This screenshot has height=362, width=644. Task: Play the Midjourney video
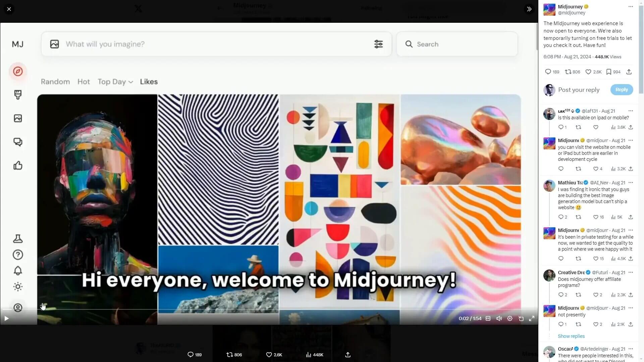coord(6,318)
